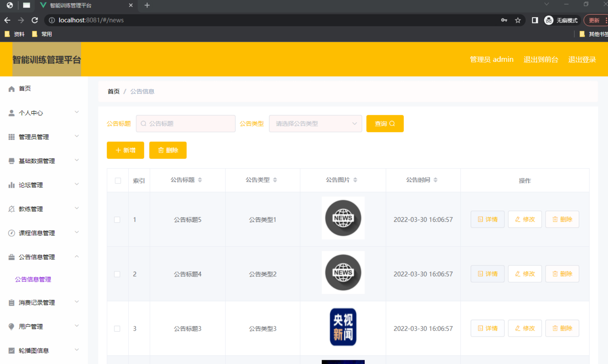608x364 pixels.
Task: Sort by 公告图片 column arrows
Action: click(355, 180)
